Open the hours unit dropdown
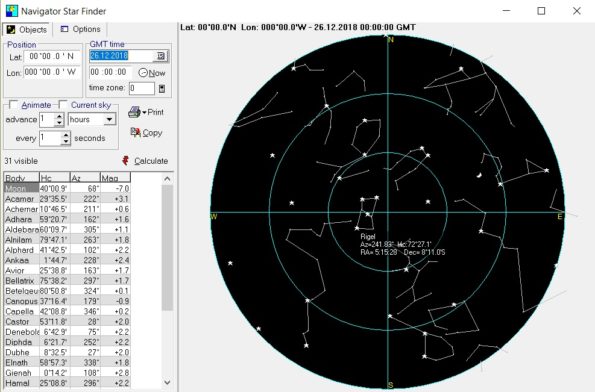Image resolution: width=595 pixels, height=392 pixels. pyautogui.click(x=110, y=120)
